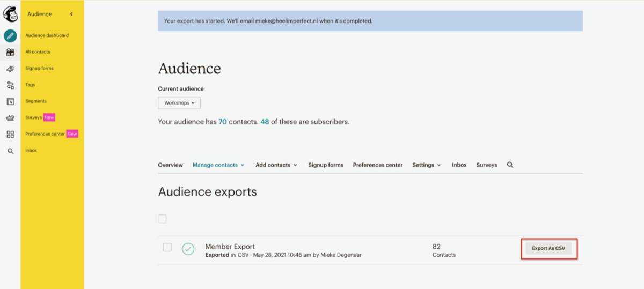The height and width of the screenshot is (289, 644).
Task: Open the Website icon in left rail
Action: (x=10, y=101)
